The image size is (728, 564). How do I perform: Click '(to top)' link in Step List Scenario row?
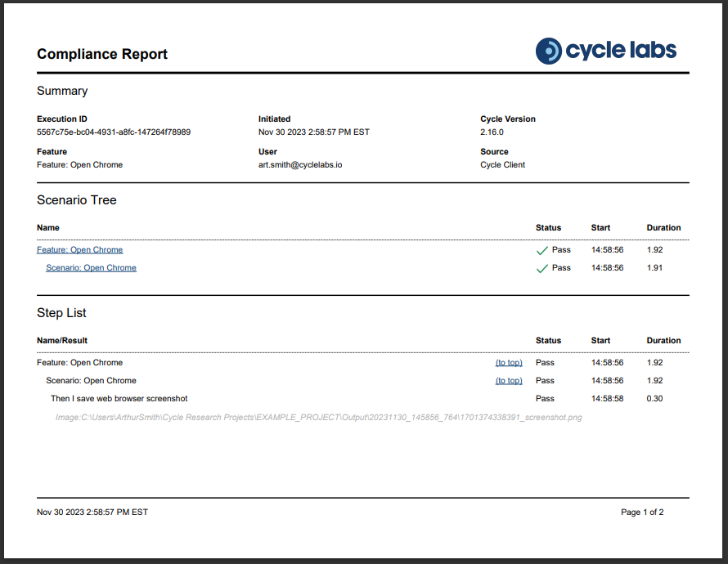509,381
